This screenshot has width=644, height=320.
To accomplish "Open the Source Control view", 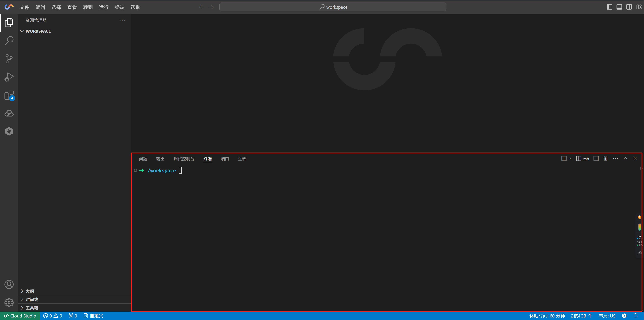I will [9, 59].
